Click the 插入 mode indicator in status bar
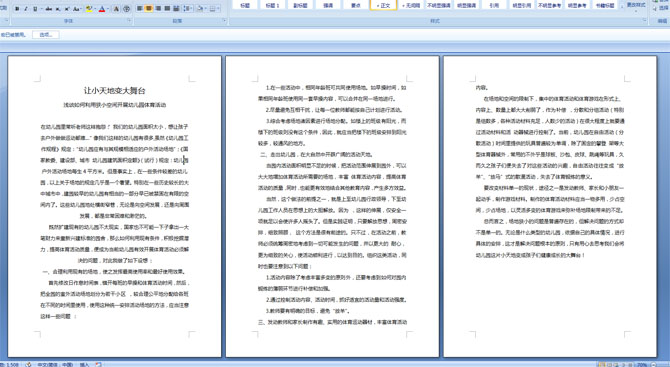This screenshot has height=367, width=670. click(85, 364)
